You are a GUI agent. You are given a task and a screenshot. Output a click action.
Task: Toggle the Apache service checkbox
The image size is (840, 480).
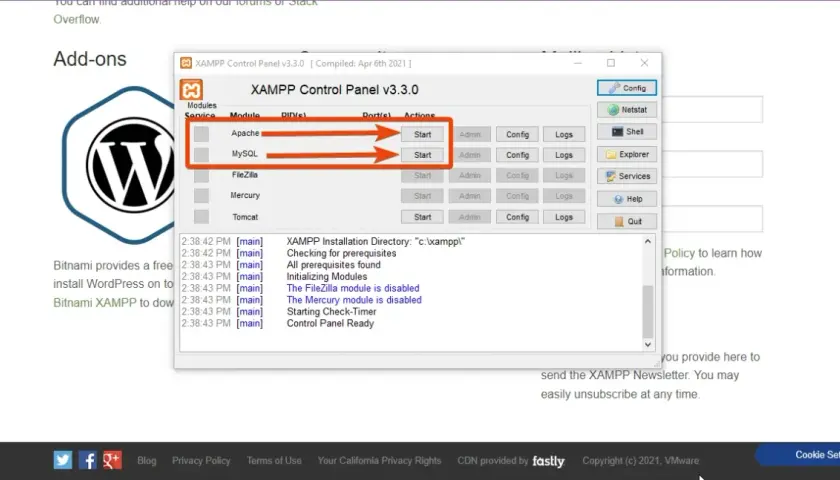click(201, 134)
